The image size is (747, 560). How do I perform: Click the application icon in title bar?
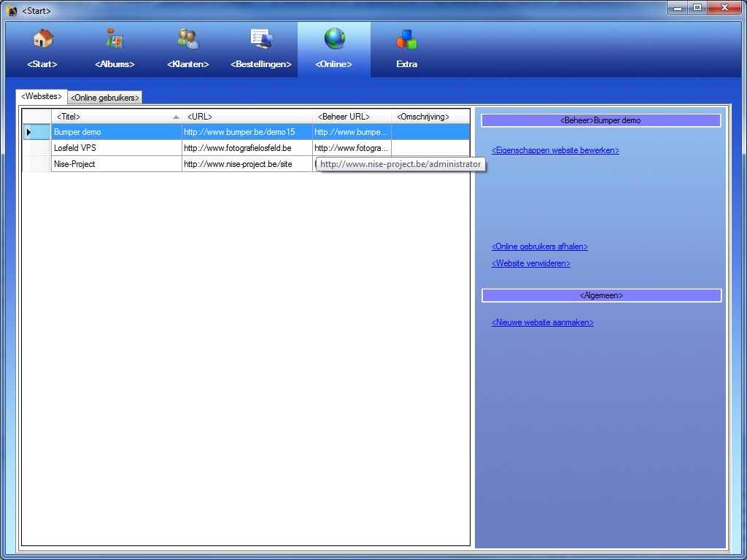(12, 11)
